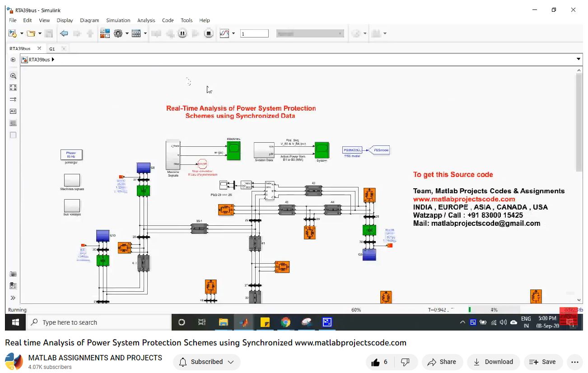Pause the running simulation
The width and height of the screenshot is (588, 373).
(182, 33)
